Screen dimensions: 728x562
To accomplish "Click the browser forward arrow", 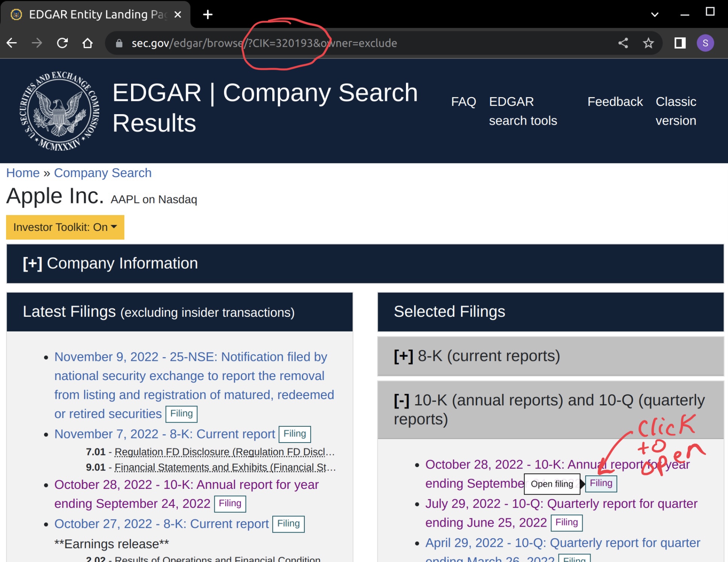I will [37, 43].
